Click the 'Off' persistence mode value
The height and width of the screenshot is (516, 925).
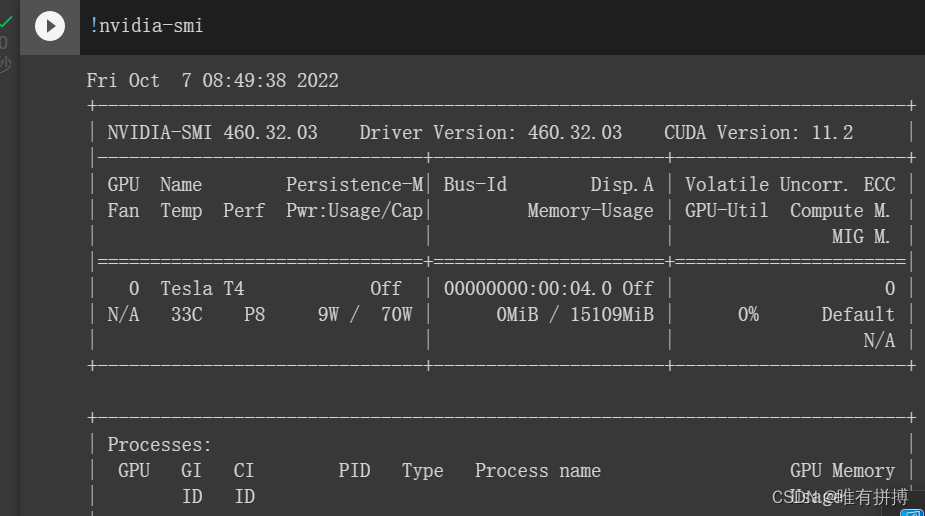point(386,288)
